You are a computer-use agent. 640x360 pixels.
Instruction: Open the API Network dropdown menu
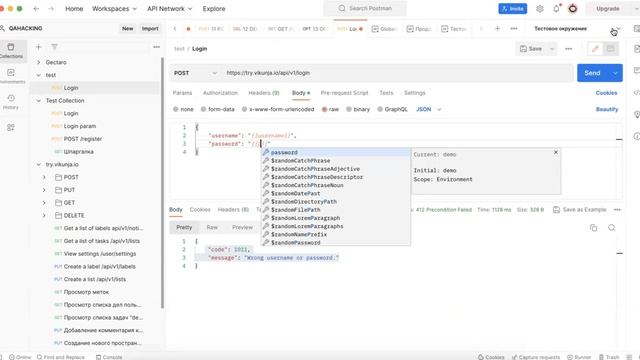coord(169,9)
